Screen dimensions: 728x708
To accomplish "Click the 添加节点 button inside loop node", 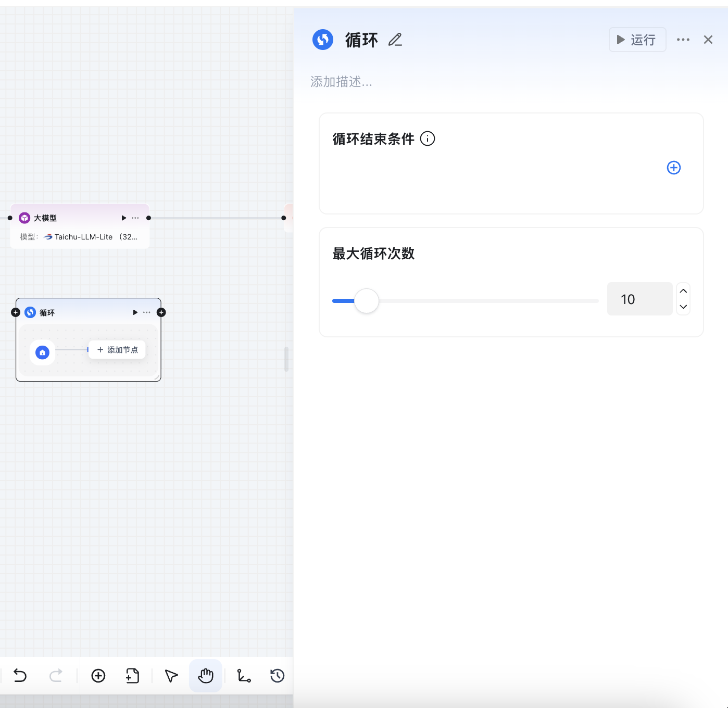I will point(118,350).
